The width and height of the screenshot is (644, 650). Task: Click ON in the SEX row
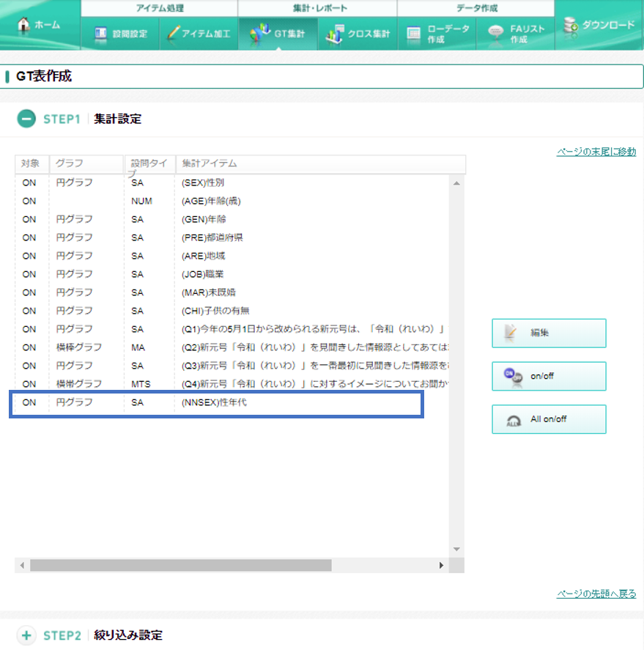tap(29, 182)
